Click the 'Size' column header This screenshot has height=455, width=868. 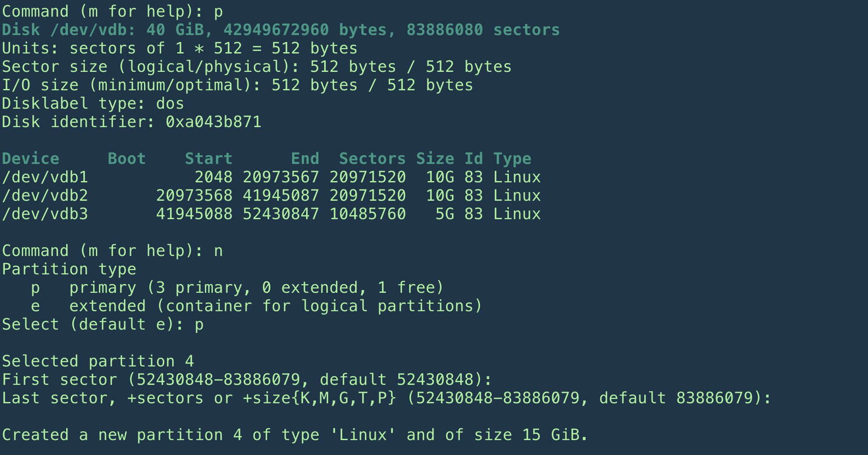pos(435,159)
